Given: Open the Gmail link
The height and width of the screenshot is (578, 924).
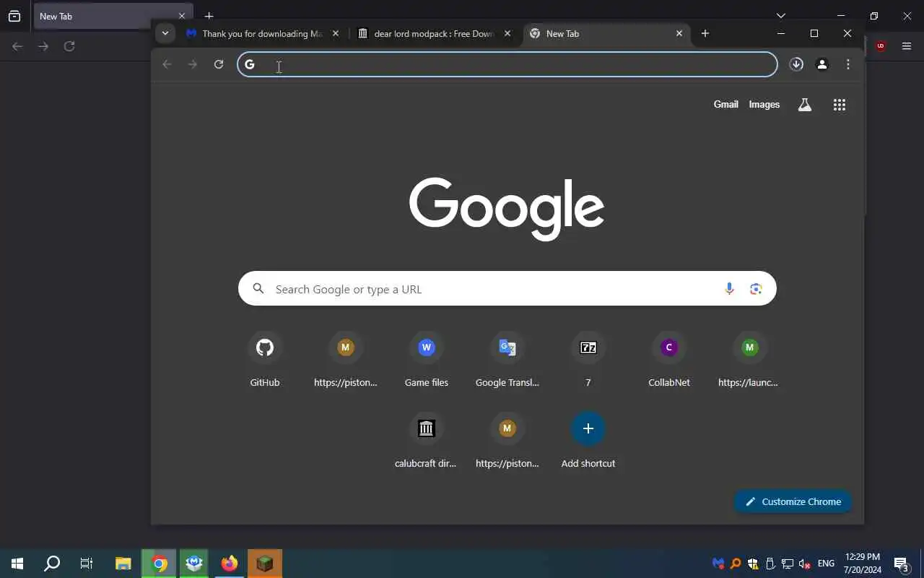Looking at the screenshot, I should click(725, 105).
